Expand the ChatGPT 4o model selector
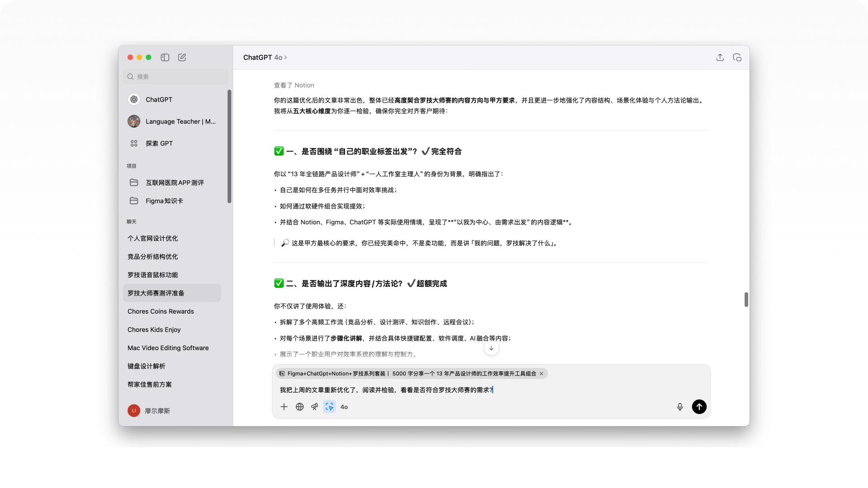Image resolution: width=868 pixels, height=488 pixels. pos(265,57)
